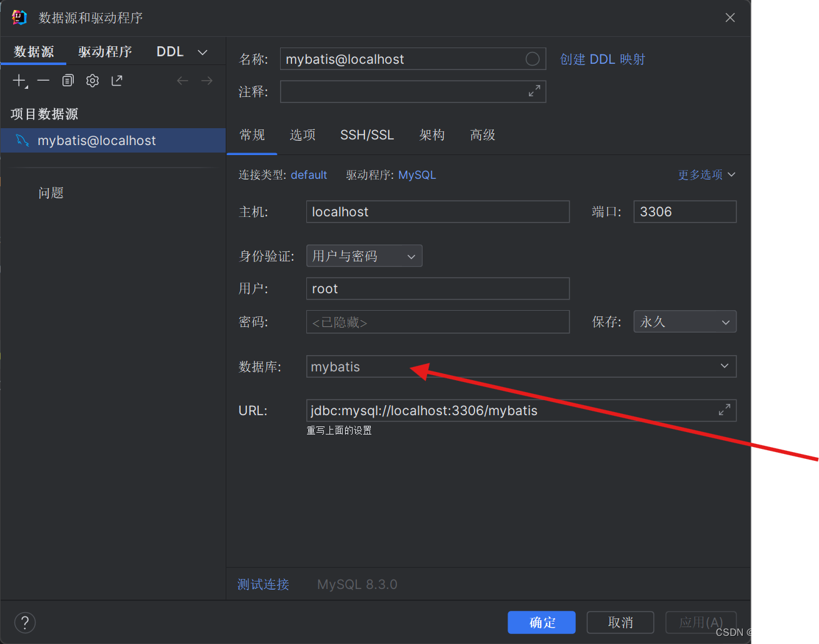Switch to the 高级 tab
This screenshot has width=819, height=644.
pyautogui.click(x=483, y=135)
